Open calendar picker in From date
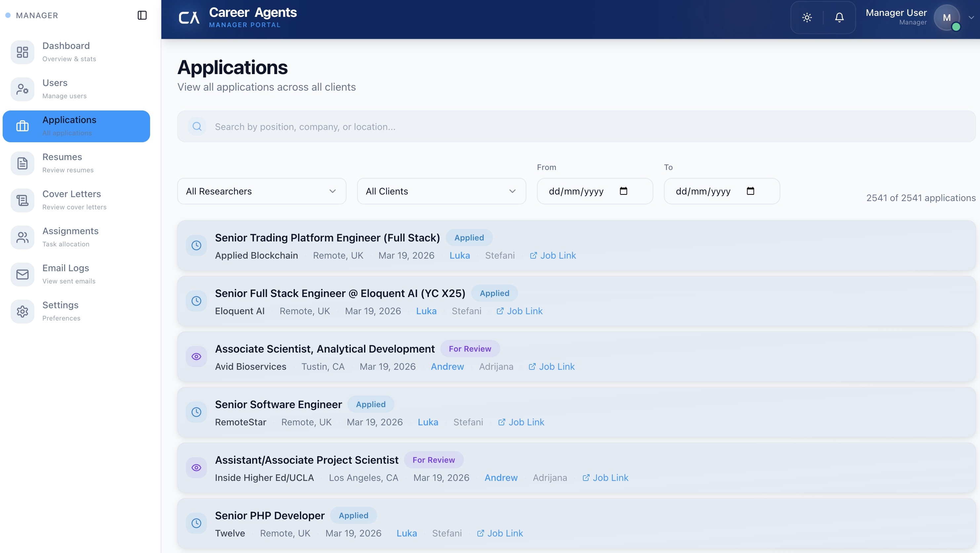Screen dimensions: 980x553 click(x=623, y=191)
